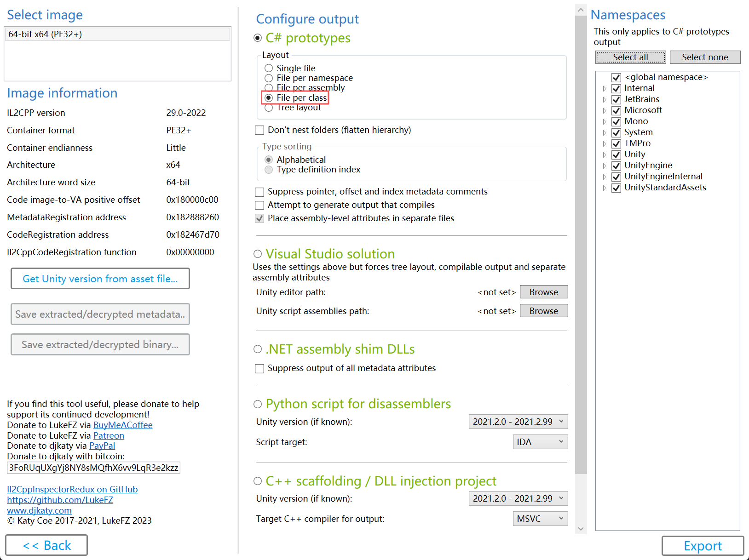Choose Tree layout radio button
Viewport: 749px width, 560px height.
[269, 108]
